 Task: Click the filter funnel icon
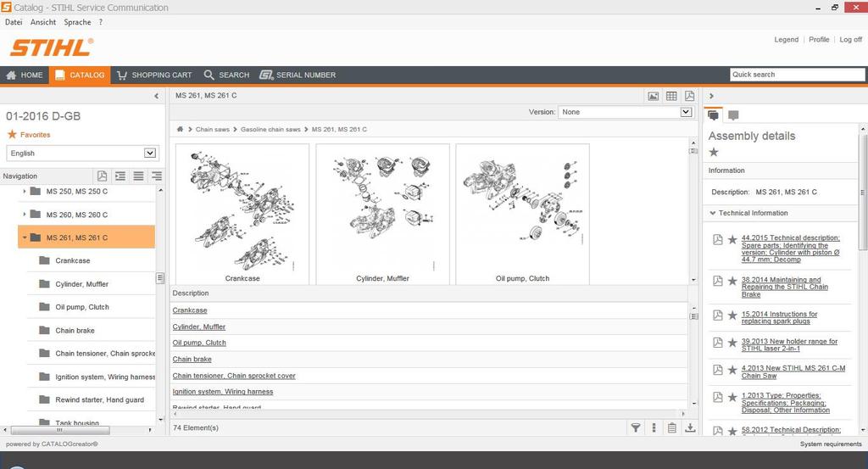click(636, 427)
